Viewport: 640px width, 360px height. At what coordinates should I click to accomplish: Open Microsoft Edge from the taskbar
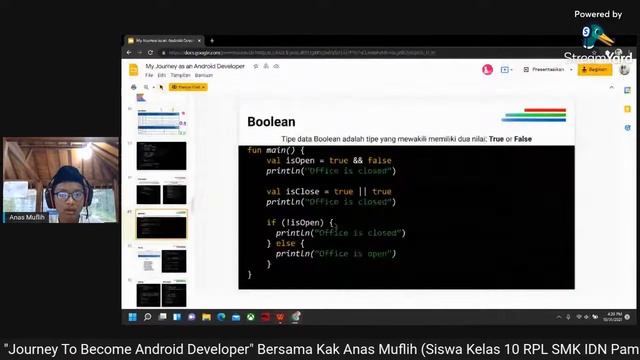pos(221,317)
